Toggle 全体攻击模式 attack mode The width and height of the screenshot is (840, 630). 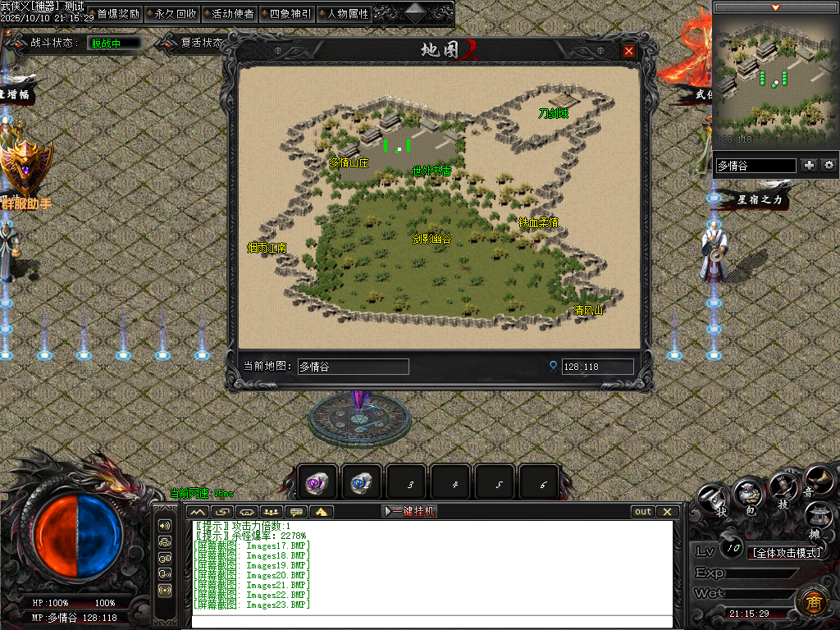[786, 552]
